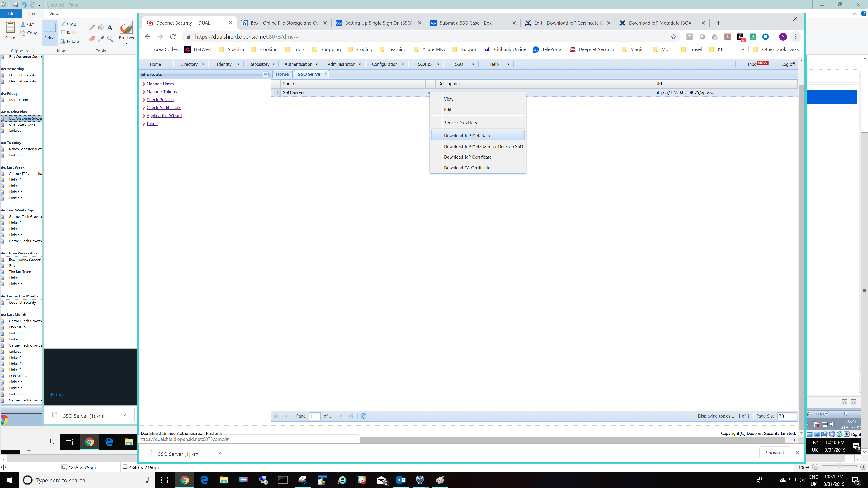
Task: Click the Magnifier tool
Action: click(110, 39)
